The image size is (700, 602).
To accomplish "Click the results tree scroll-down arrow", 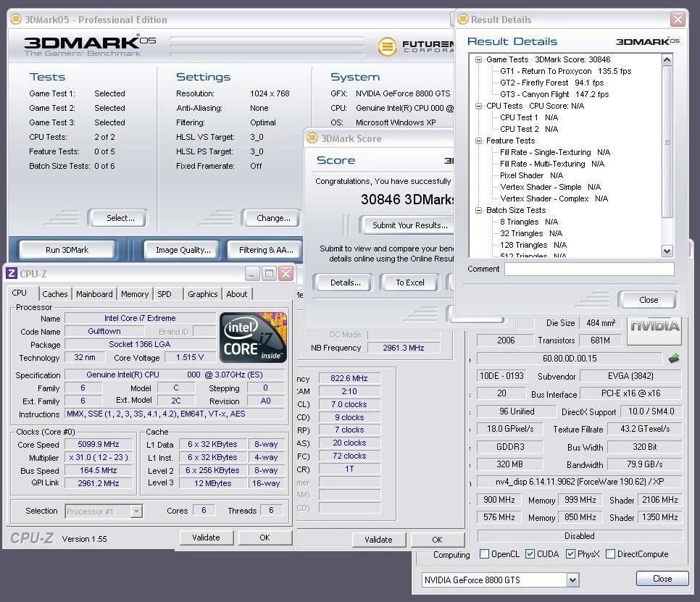I will click(x=667, y=251).
